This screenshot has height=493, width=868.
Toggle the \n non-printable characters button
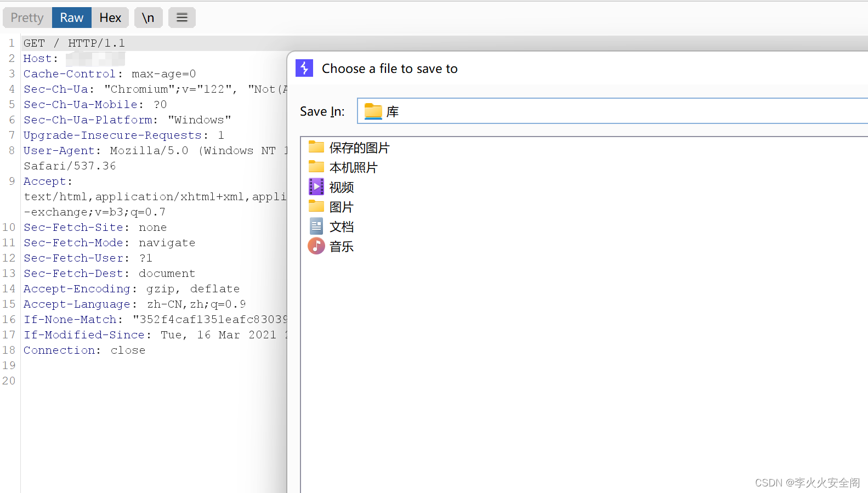[148, 18]
